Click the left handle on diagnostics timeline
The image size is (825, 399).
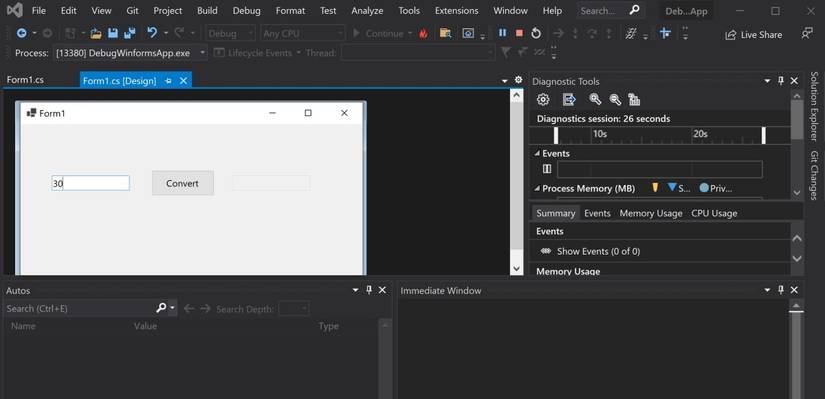pos(556,135)
